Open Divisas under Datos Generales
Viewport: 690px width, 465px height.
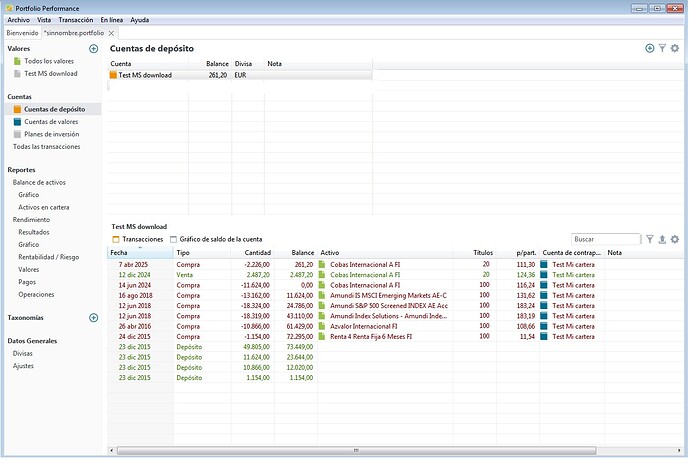click(x=22, y=354)
